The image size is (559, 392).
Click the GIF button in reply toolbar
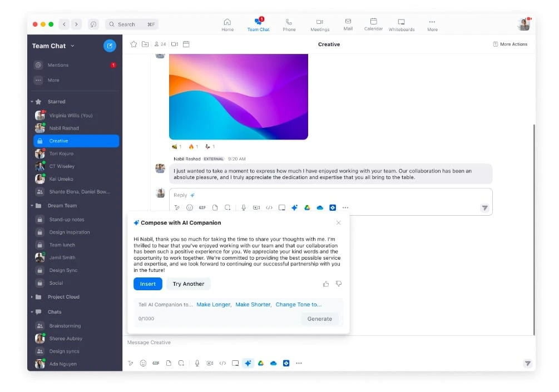(202, 207)
